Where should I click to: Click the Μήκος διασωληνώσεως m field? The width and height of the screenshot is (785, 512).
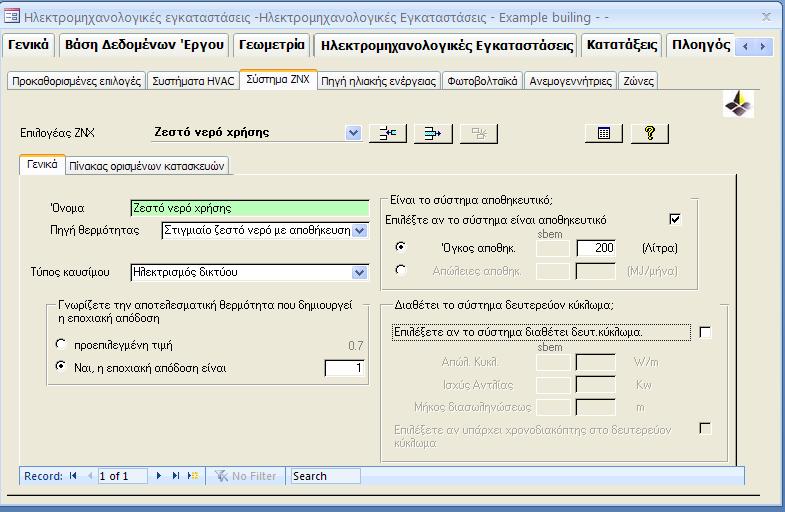pyautogui.click(x=596, y=407)
